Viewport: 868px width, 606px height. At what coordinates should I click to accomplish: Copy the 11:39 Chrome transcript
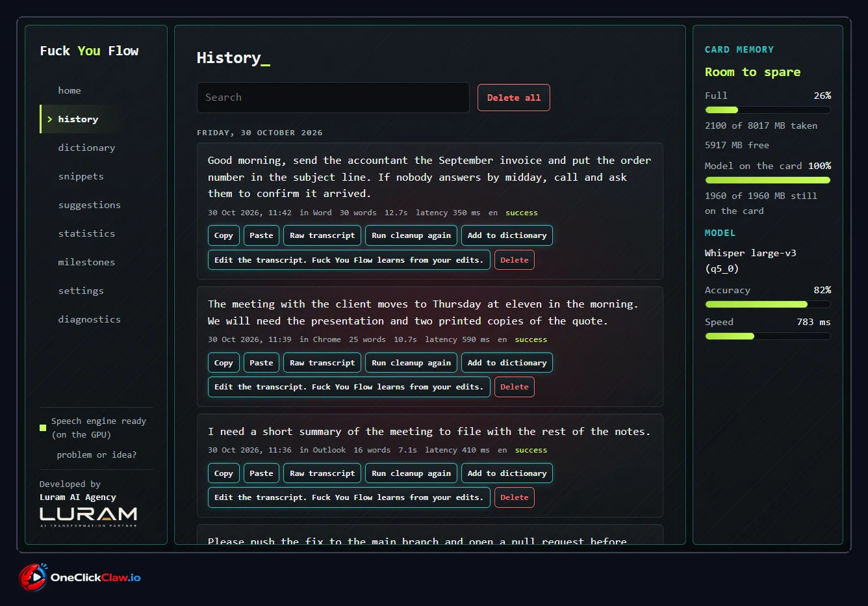point(223,363)
